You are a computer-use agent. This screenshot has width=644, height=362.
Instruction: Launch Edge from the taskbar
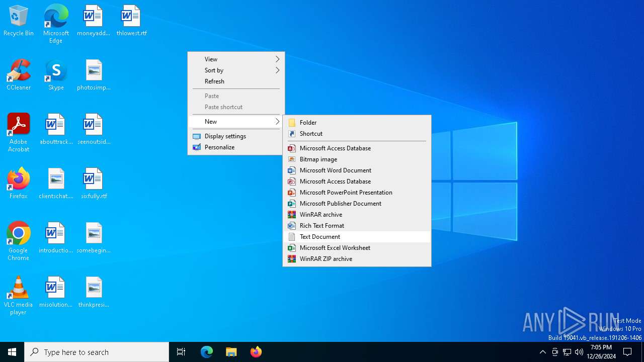tap(207, 352)
